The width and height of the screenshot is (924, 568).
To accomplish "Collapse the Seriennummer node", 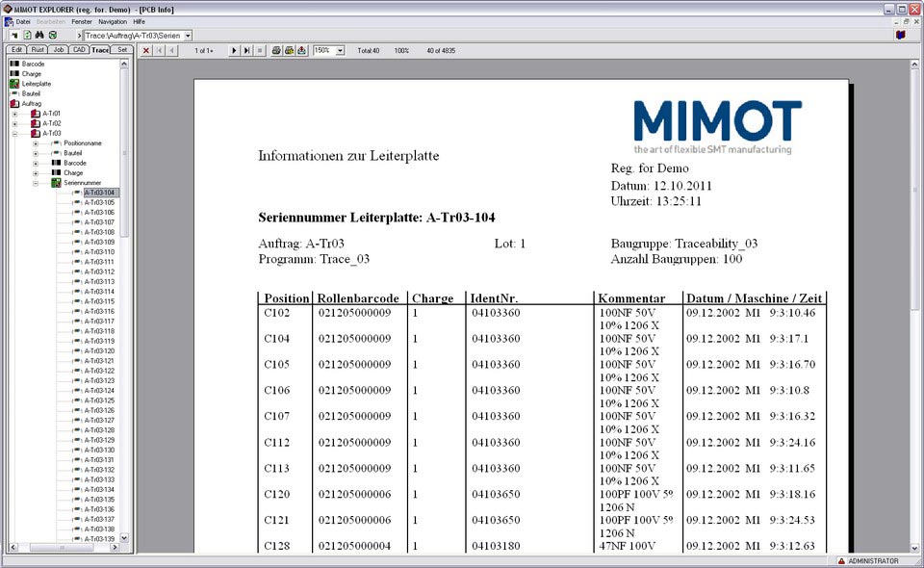I will [36, 183].
